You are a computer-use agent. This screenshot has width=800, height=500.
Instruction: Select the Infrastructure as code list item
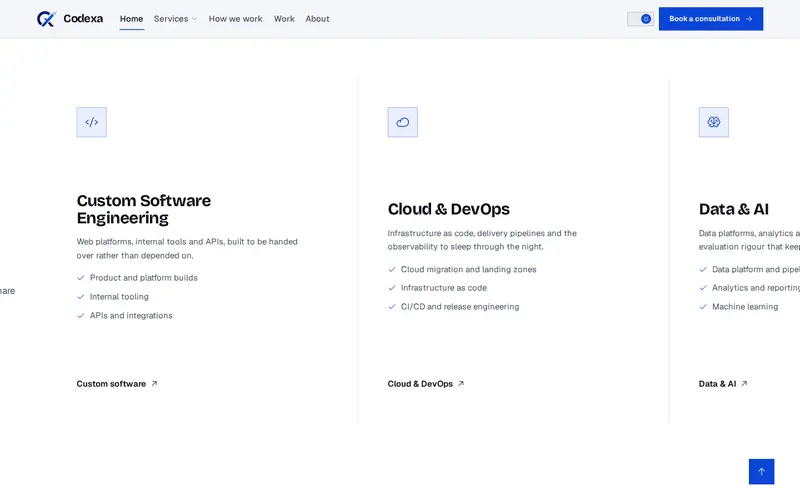[444, 288]
